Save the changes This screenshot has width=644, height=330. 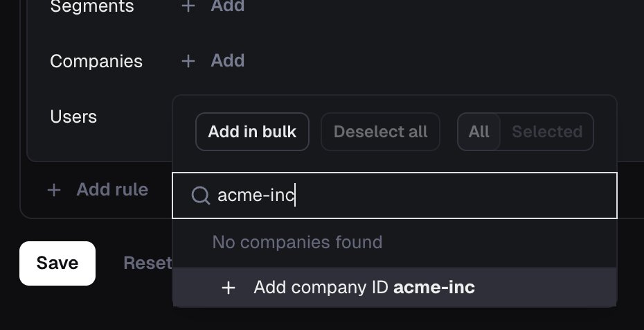click(x=57, y=263)
